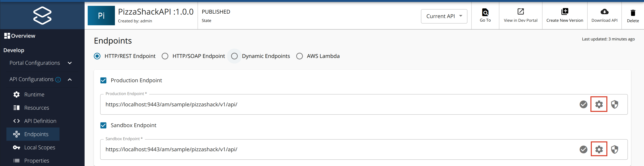
Task: Select the HTTP/SOAP Endpoint radio button
Action: tap(165, 56)
